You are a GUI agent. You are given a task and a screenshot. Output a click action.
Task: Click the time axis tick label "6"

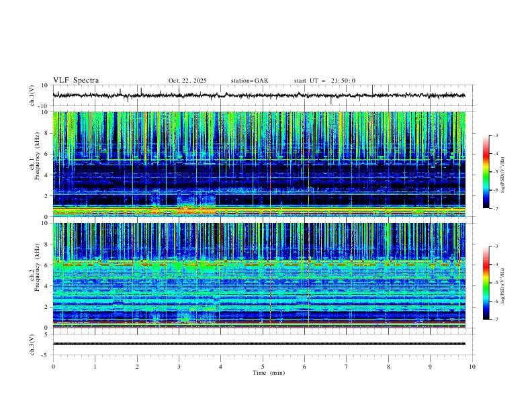tap(305, 367)
